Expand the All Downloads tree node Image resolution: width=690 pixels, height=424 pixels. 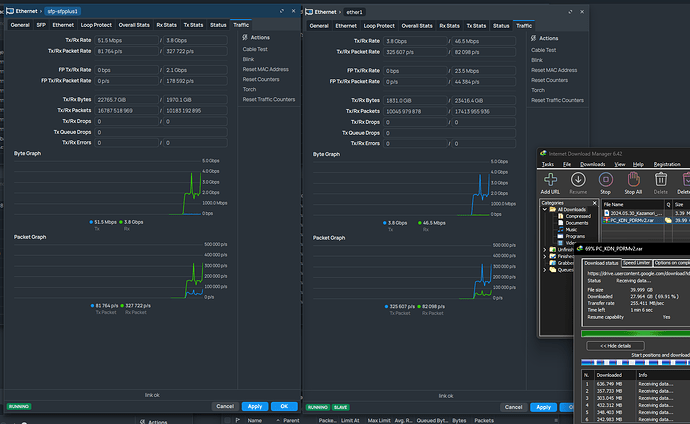pyautogui.click(x=546, y=208)
